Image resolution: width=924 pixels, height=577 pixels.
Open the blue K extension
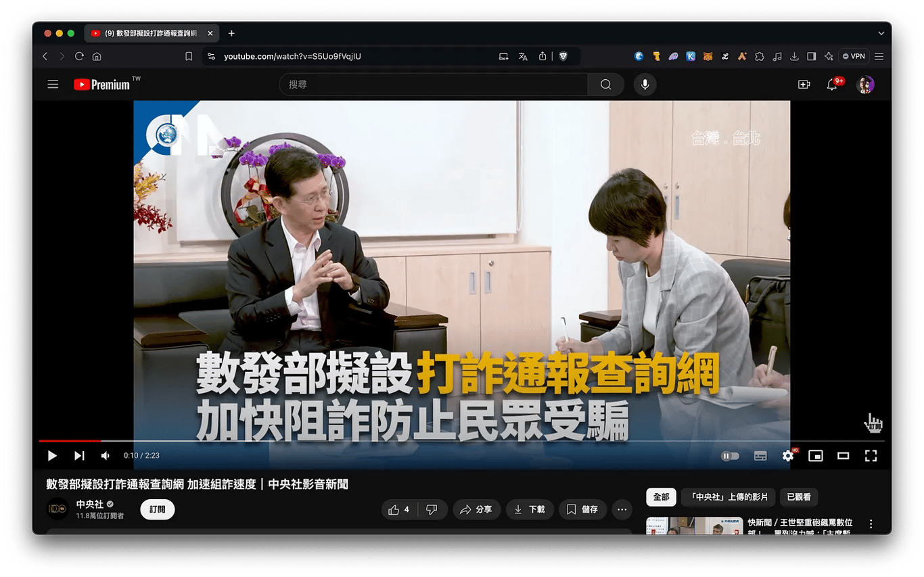(x=691, y=56)
